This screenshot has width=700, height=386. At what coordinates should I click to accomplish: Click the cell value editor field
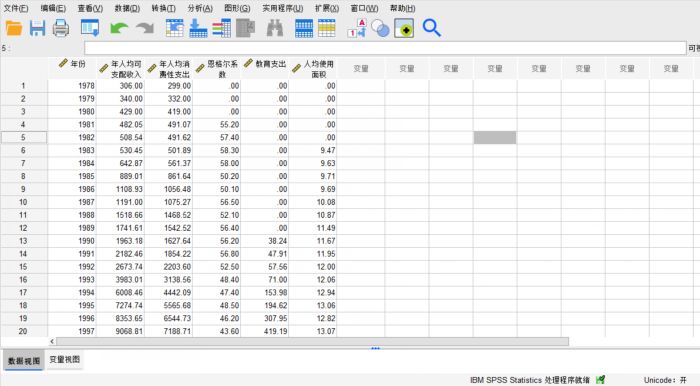coord(385,48)
